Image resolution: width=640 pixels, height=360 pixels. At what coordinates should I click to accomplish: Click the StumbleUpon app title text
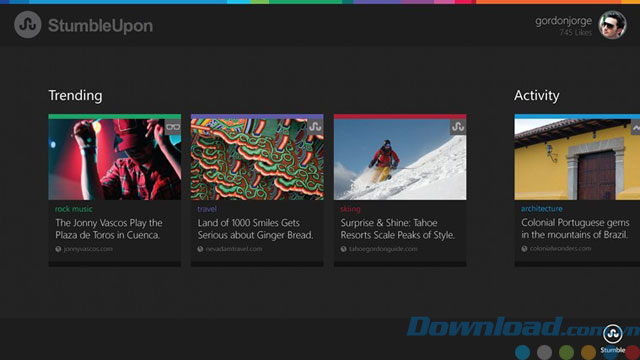point(100,26)
